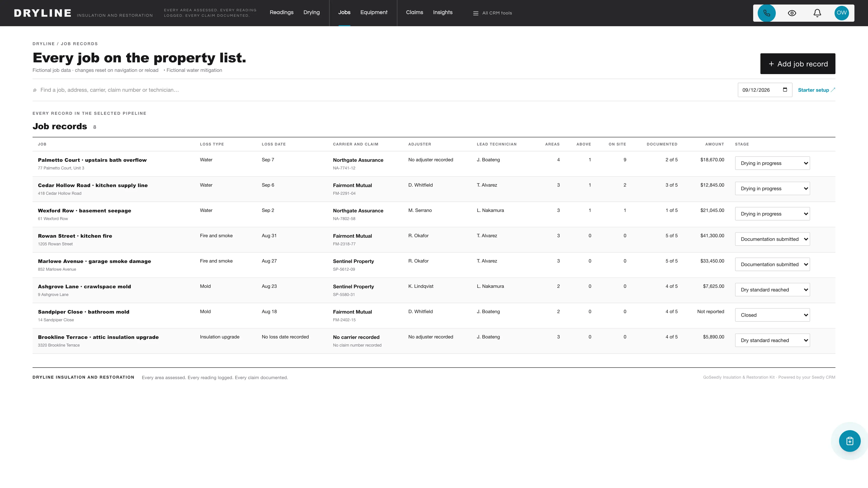The width and height of the screenshot is (868, 488).
Task: Open Cedar Hollow Road kitchen supply line job
Action: click(93, 185)
